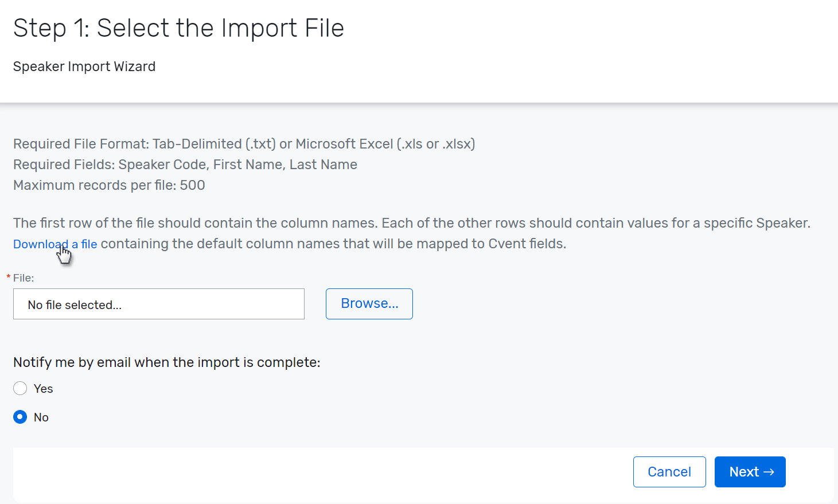Click the red required asterisk marker
The width and height of the screenshot is (838, 504).
[x=9, y=278]
